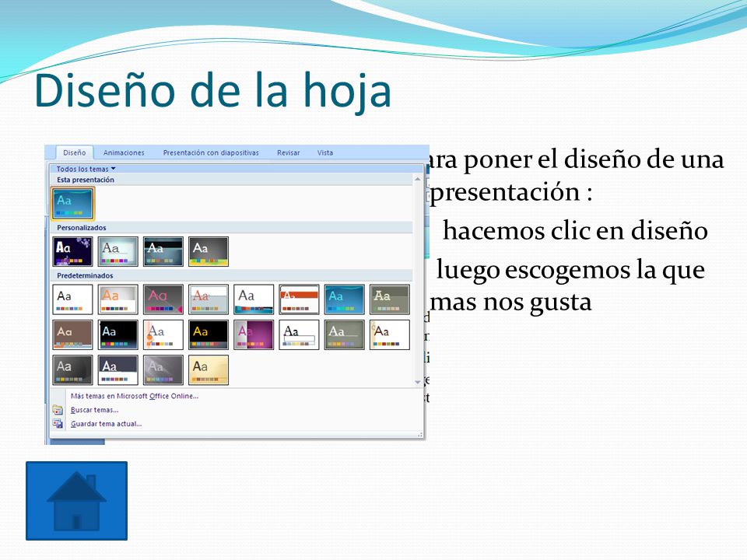Click the blue home navigation button

point(77,501)
